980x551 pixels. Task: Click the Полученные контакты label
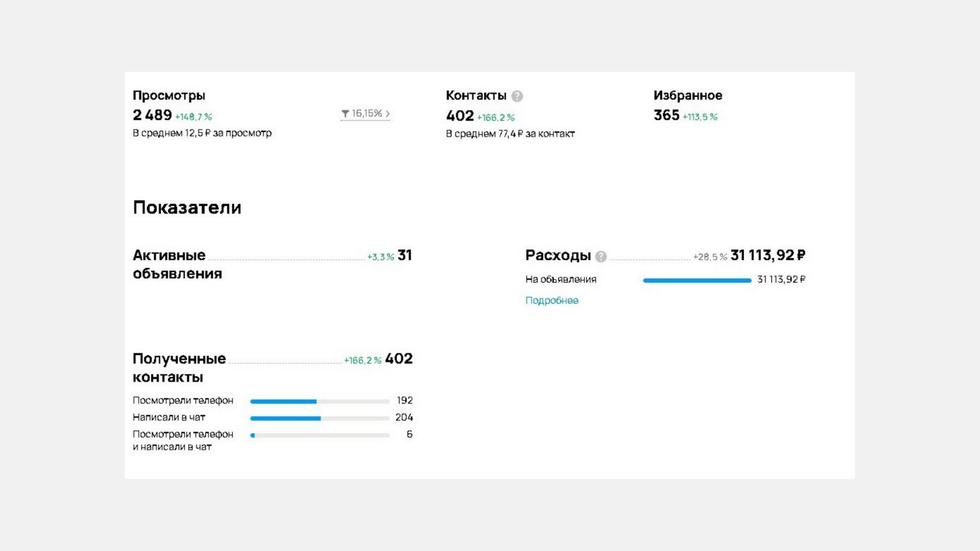(x=179, y=368)
